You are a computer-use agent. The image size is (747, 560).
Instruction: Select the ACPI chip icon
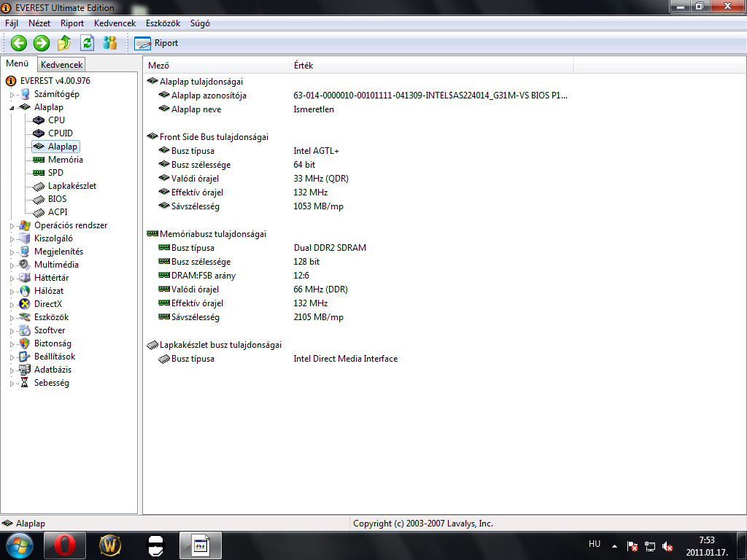point(39,212)
